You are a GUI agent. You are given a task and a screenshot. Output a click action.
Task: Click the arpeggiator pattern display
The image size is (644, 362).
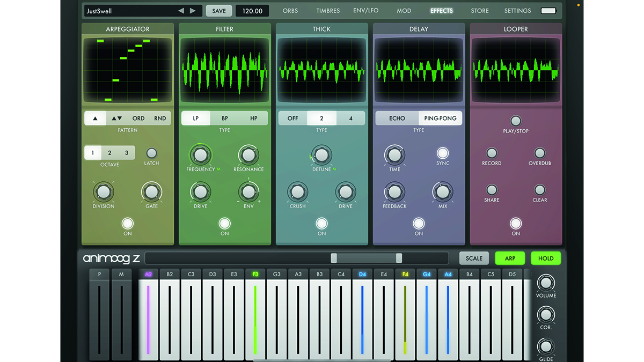[x=128, y=70]
